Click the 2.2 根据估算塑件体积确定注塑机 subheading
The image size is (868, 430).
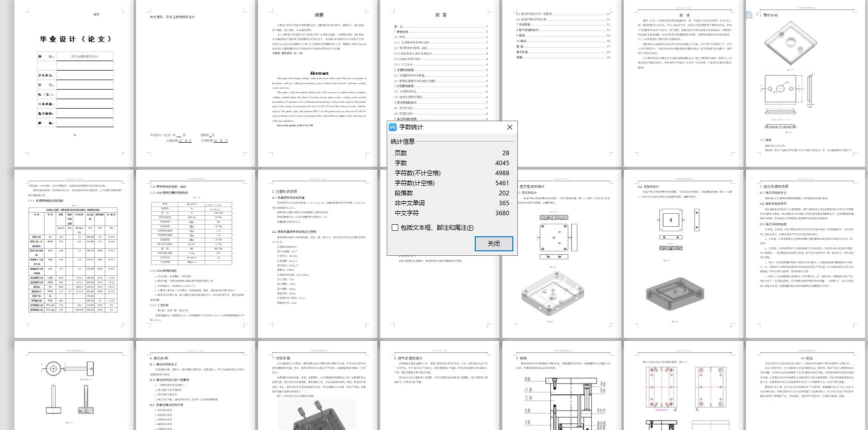point(294,232)
